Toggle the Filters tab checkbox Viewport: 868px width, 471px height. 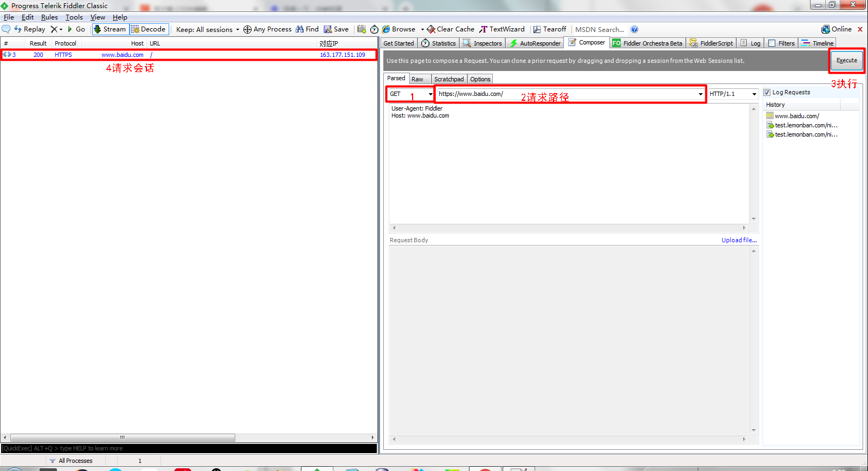772,43
